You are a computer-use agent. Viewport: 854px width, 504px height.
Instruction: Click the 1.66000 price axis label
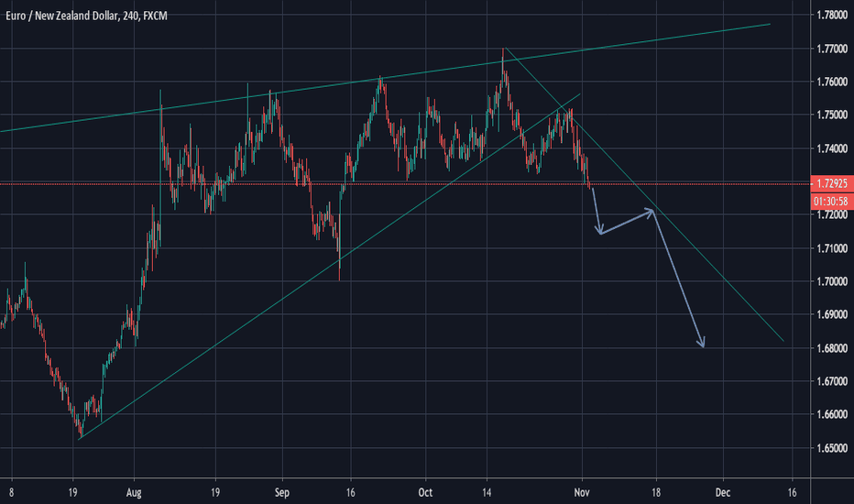(832, 414)
